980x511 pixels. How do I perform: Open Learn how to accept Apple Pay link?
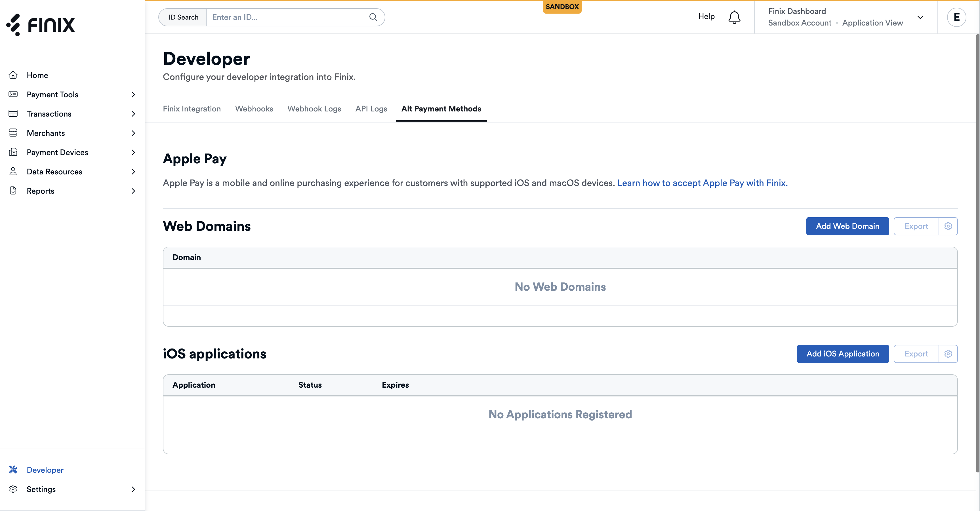point(702,183)
